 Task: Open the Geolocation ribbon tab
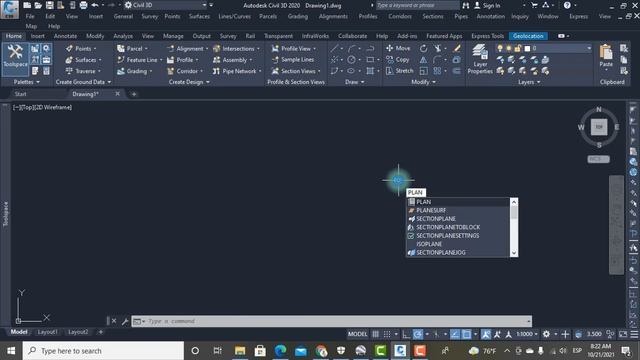pos(528,36)
